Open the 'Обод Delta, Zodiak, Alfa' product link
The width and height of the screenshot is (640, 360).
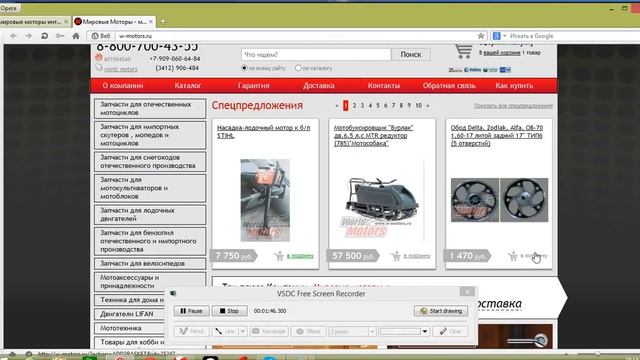497,136
